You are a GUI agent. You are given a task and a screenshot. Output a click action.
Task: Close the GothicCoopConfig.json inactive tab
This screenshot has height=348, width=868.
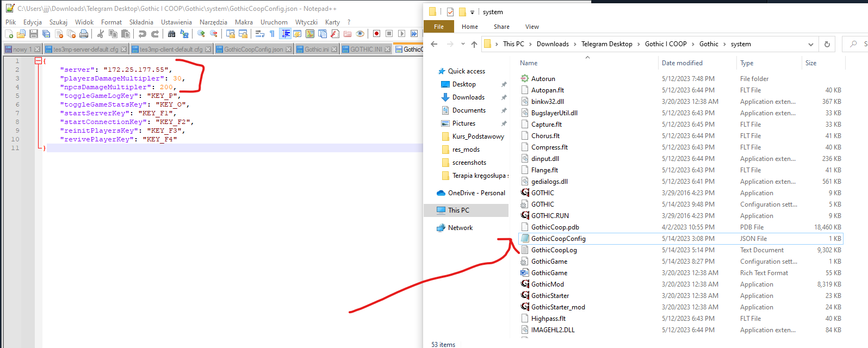pyautogui.click(x=288, y=49)
